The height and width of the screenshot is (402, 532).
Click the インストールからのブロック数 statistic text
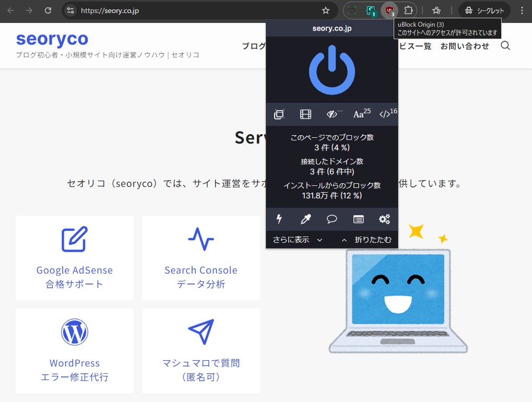pyautogui.click(x=332, y=191)
